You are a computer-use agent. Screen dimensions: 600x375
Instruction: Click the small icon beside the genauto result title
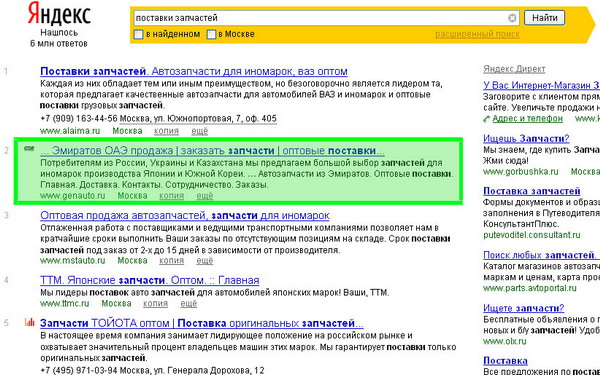coord(29,148)
